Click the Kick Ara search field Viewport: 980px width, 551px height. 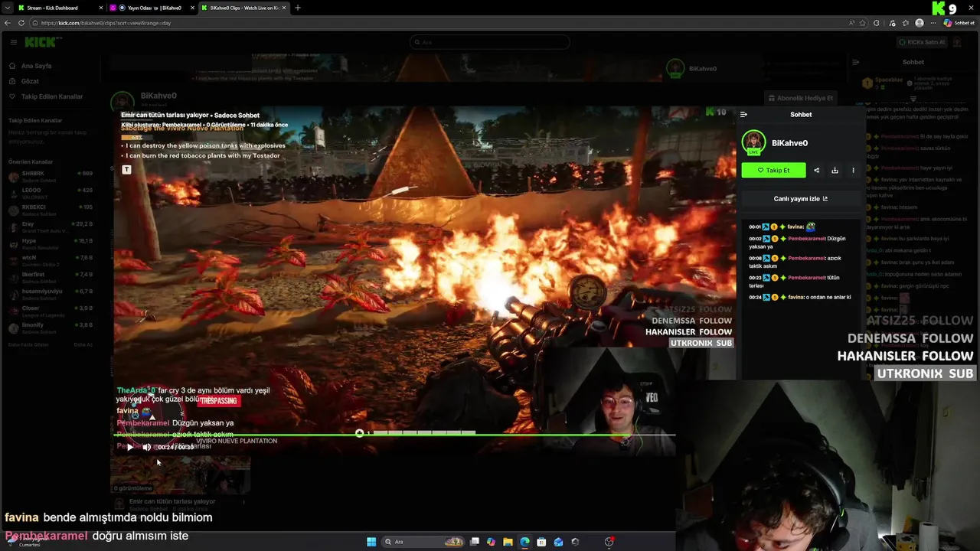tap(490, 42)
